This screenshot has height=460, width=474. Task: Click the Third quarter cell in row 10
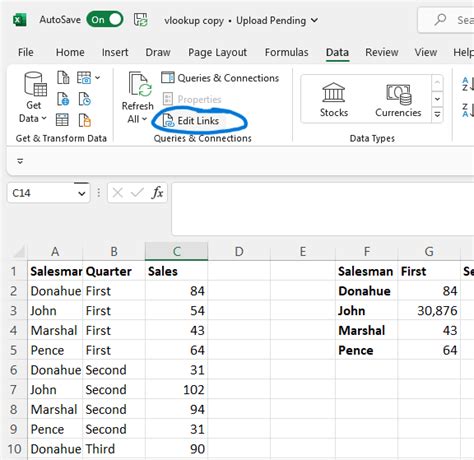[114, 449]
